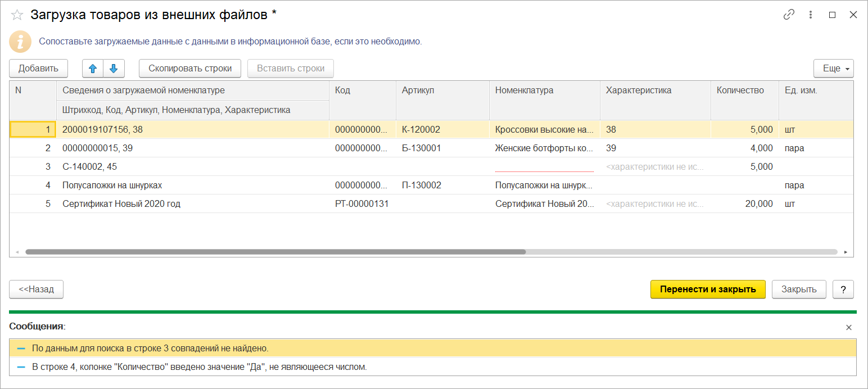Click the copy link chain icon
This screenshot has width=868, height=389.
point(789,15)
